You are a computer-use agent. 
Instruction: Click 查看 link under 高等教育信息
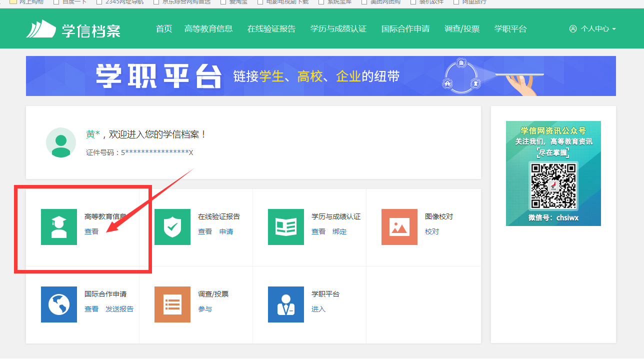(91, 231)
